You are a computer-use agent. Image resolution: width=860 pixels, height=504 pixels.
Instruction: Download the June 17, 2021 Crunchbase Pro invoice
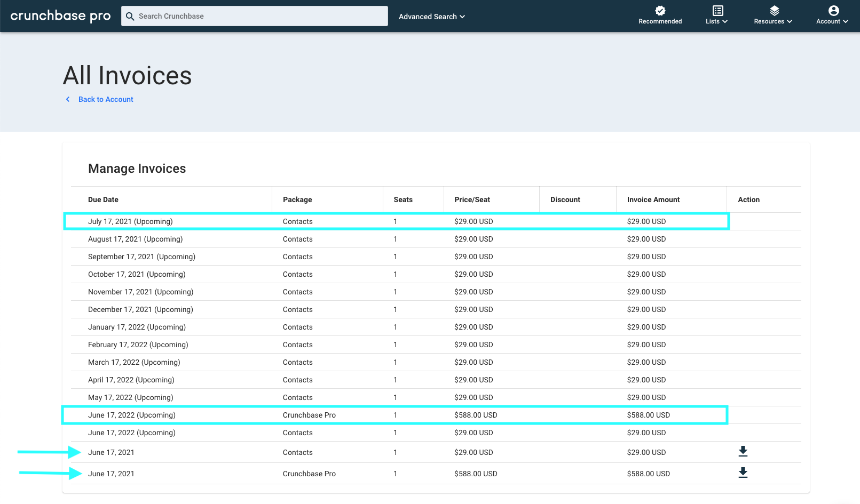tap(743, 473)
